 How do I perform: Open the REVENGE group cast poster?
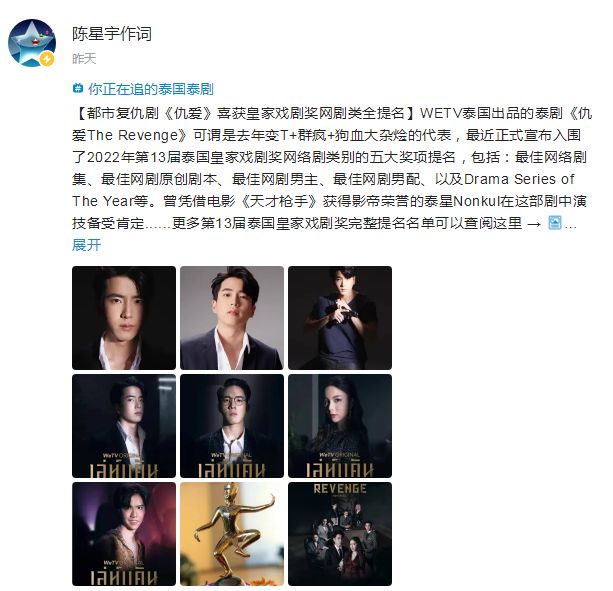pos(340,534)
